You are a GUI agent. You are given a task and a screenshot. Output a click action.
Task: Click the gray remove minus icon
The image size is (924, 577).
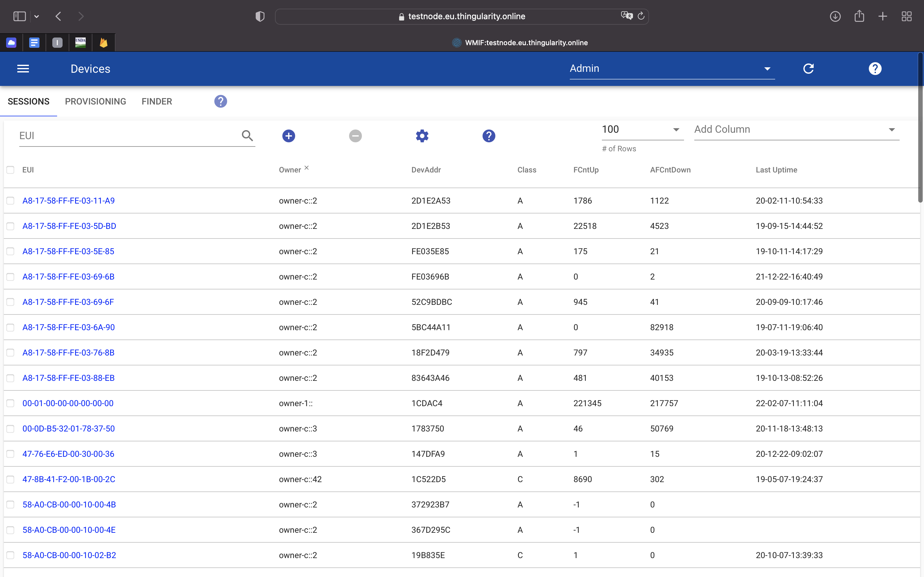pyautogui.click(x=355, y=136)
